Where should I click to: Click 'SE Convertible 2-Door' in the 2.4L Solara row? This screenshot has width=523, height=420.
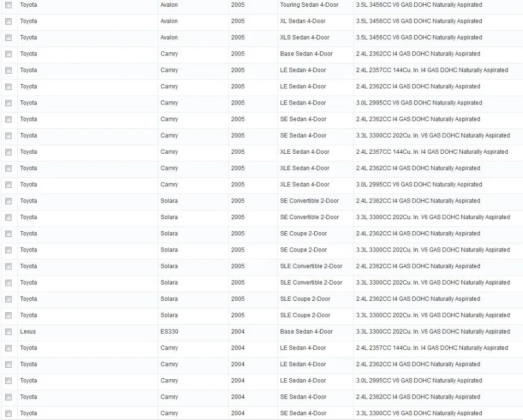pos(309,201)
